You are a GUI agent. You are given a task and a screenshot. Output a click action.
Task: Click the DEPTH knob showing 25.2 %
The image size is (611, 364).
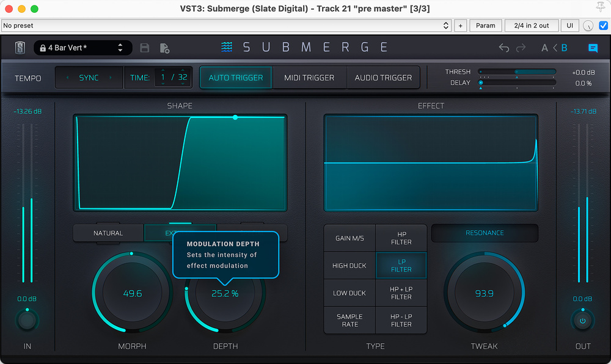(225, 293)
